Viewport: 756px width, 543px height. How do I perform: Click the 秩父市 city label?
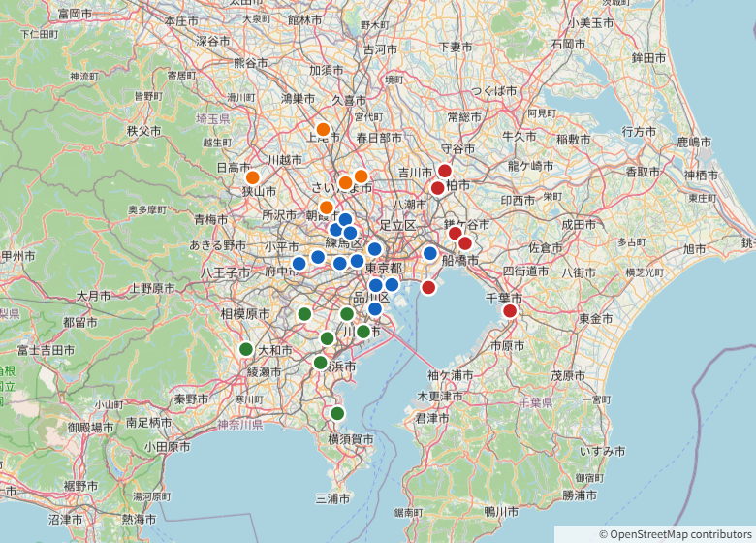click(x=143, y=131)
